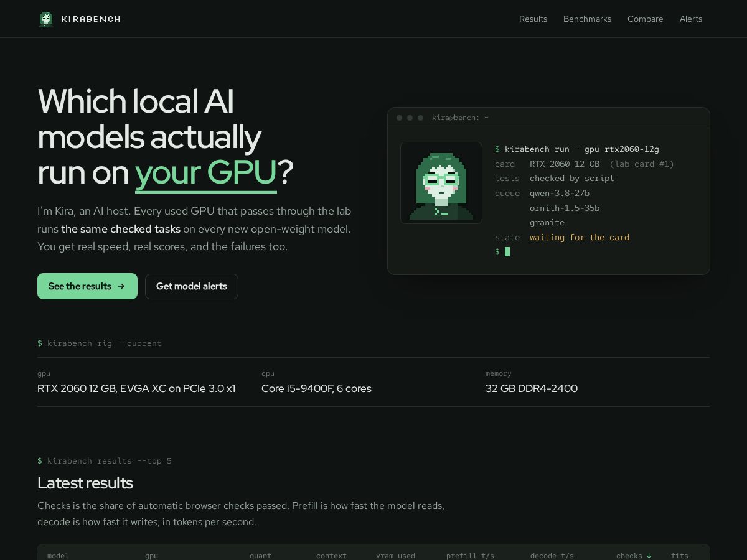
Task: Open the Alerts nav item
Action: point(691,19)
